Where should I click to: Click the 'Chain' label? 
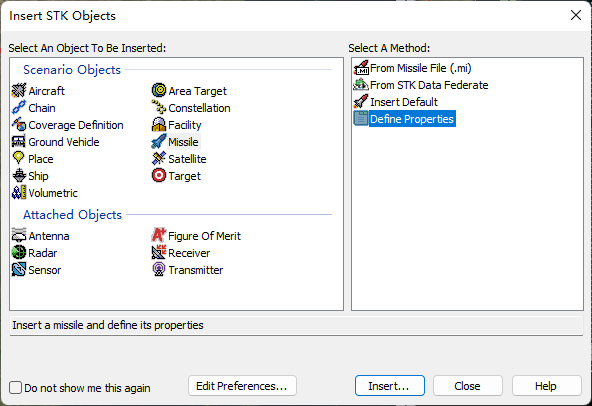[42, 108]
